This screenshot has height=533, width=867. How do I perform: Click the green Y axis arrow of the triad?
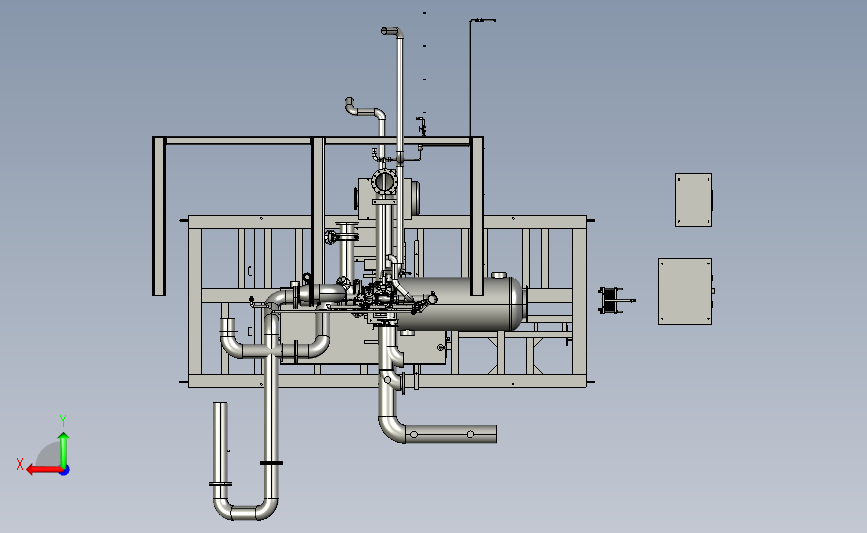(x=64, y=449)
